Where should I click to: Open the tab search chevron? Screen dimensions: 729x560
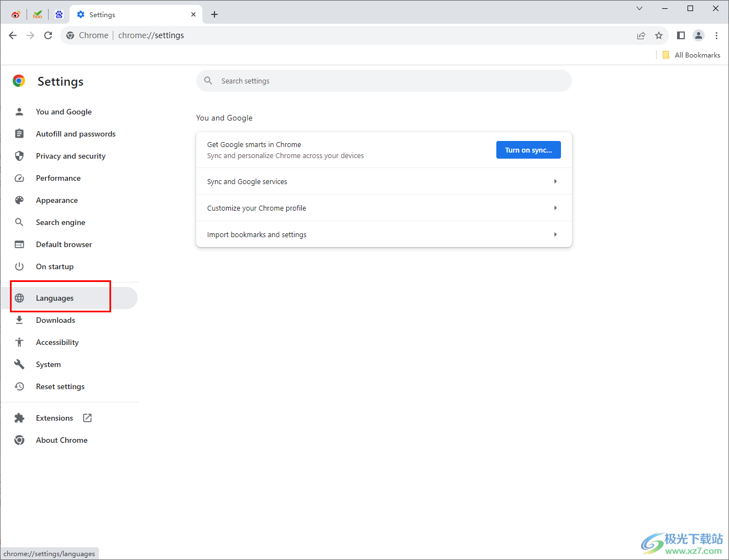click(639, 8)
